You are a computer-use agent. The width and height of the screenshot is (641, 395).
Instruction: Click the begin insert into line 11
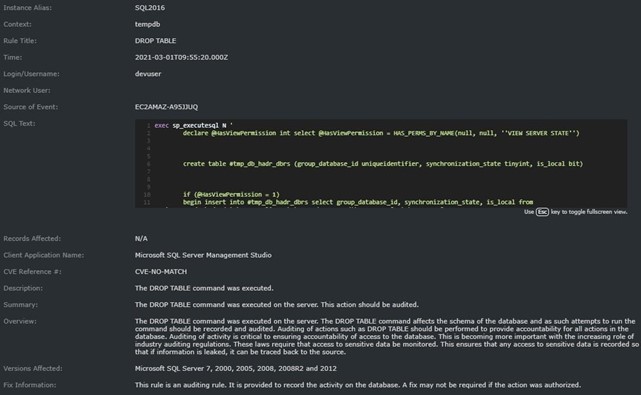pos(358,202)
